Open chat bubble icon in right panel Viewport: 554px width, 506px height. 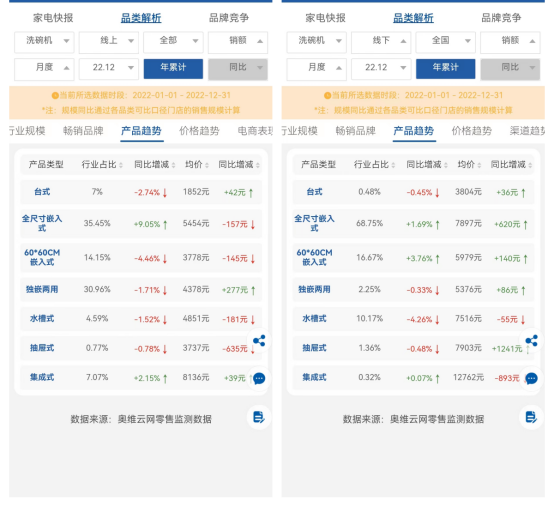click(x=531, y=378)
